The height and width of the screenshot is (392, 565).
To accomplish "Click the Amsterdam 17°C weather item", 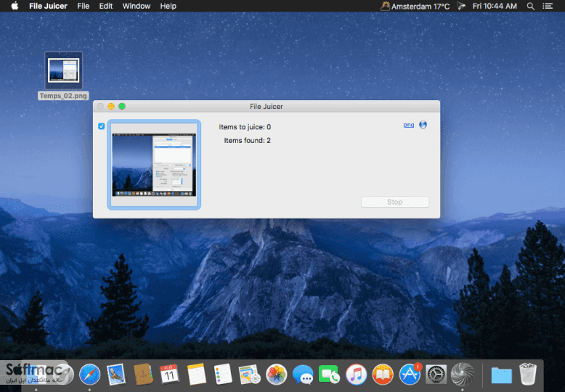I will [x=415, y=6].
